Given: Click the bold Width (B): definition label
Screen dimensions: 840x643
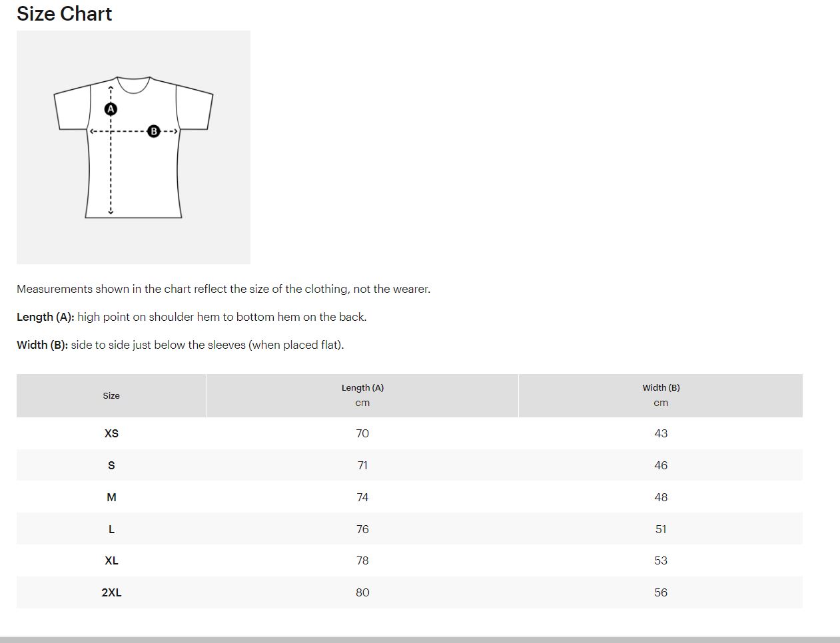Looking at the screenshot, I should [42, 345].
